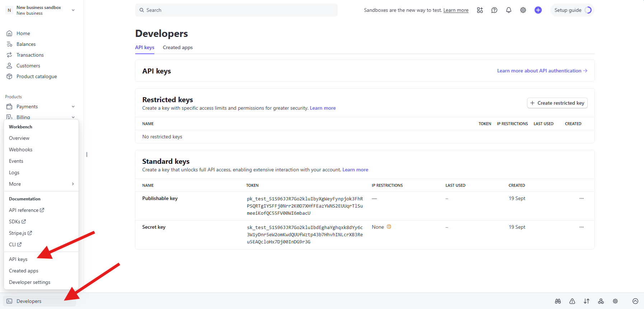Click the Balances sidebar icon
The width and height of the screenshot is (644, 309).
click(9, 44)
